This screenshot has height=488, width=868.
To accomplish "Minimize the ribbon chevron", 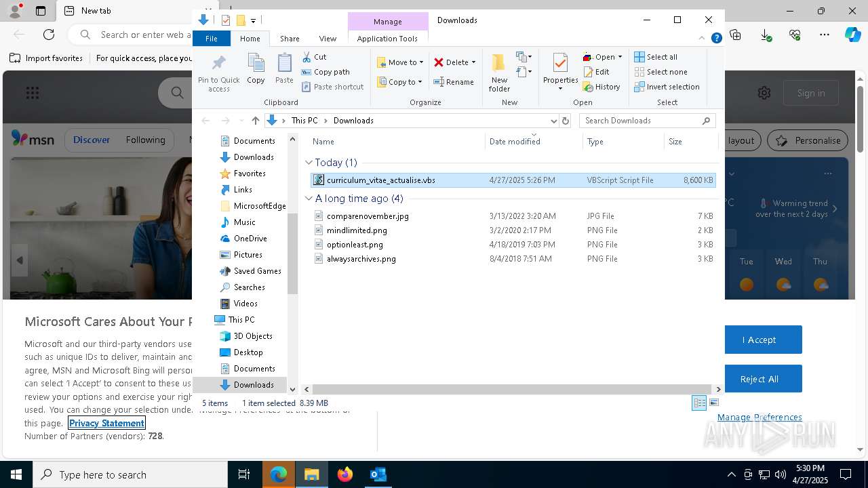I will 703,39.
